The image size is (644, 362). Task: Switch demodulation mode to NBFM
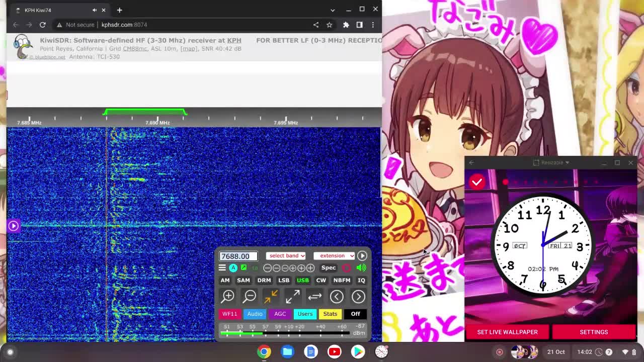coord(342,280)
